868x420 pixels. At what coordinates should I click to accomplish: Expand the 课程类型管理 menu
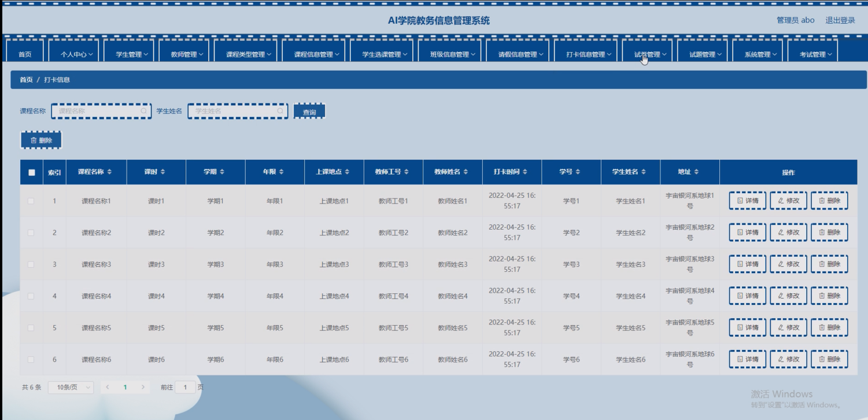(246, 51)
